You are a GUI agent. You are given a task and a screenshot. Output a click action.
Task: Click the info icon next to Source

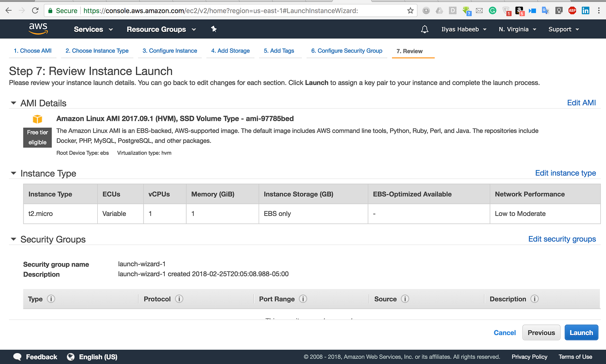tap(405, 299)
